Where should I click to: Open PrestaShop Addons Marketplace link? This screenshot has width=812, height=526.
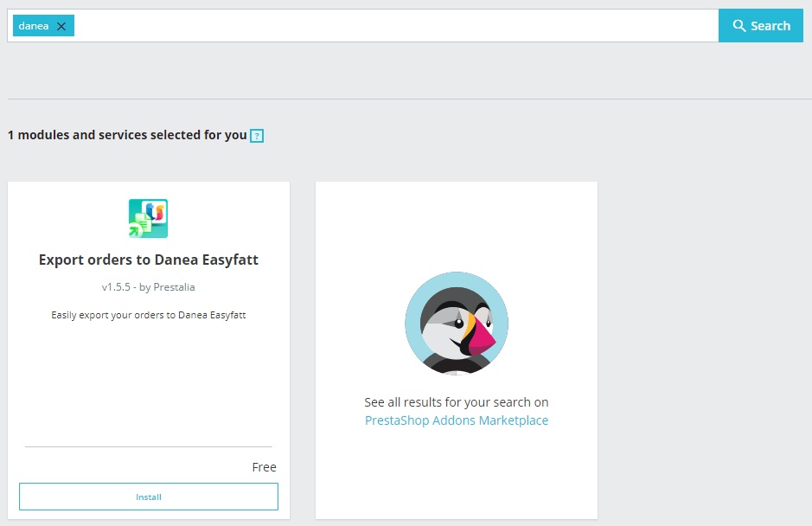coord(457,420)
